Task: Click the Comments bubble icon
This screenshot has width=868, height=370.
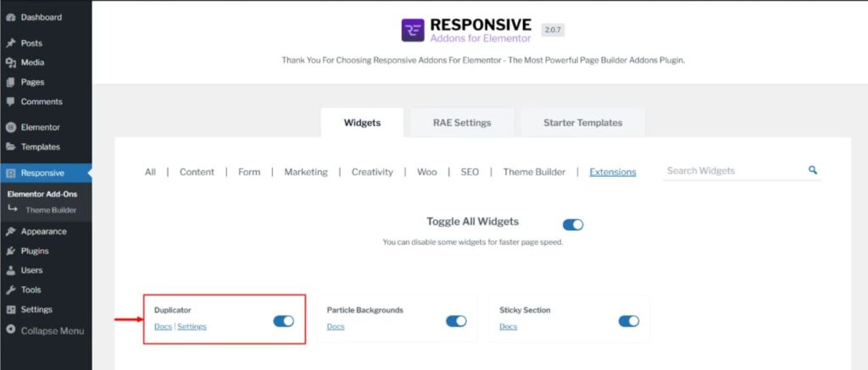Action: tap(10, 102)
